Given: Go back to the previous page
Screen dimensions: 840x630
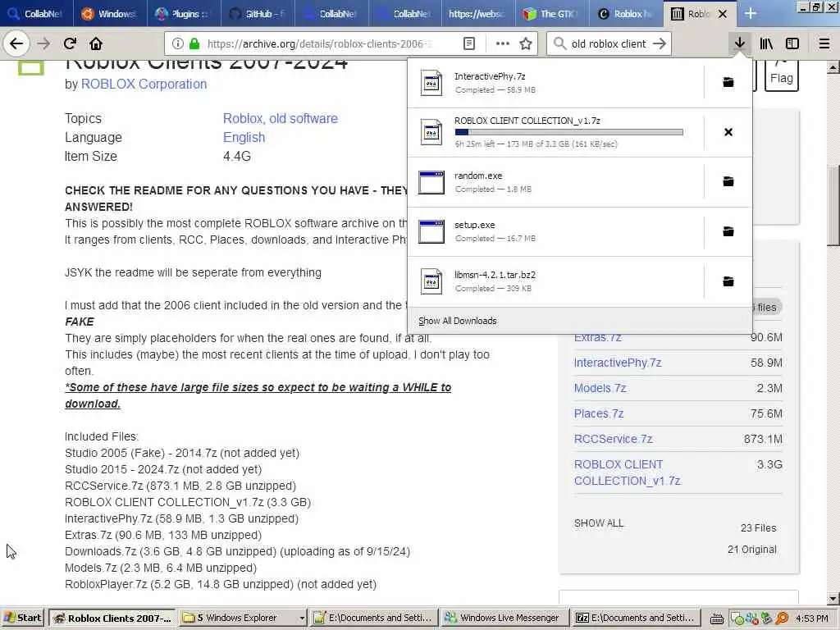Looking at the screenshot, I should 16,43.
